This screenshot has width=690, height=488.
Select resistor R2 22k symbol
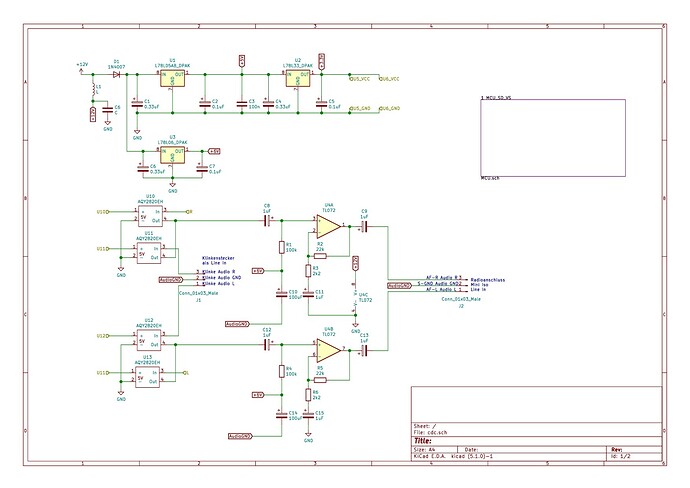[x=320, y=256]
